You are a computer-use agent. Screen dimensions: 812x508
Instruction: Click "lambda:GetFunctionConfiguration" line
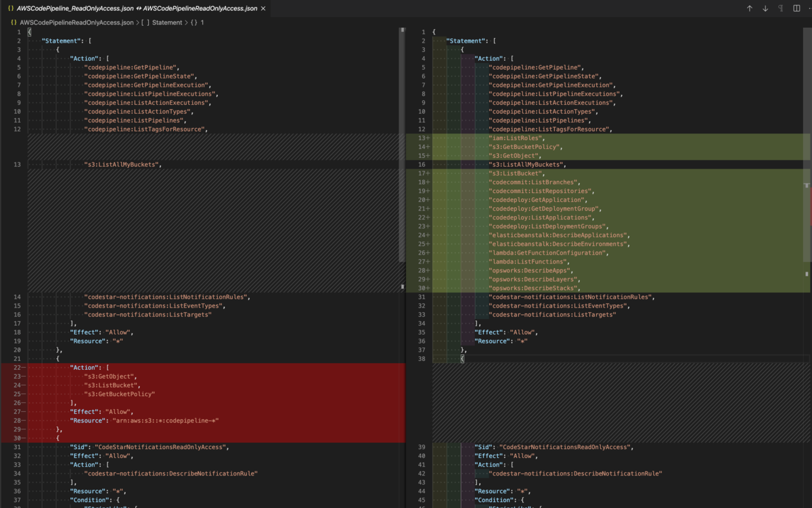[547, 253]
